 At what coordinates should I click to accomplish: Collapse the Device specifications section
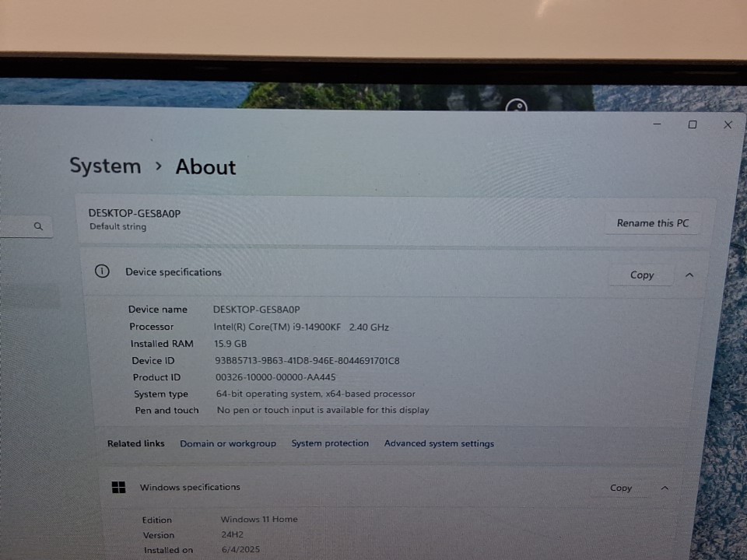click(x=689, y=275)
